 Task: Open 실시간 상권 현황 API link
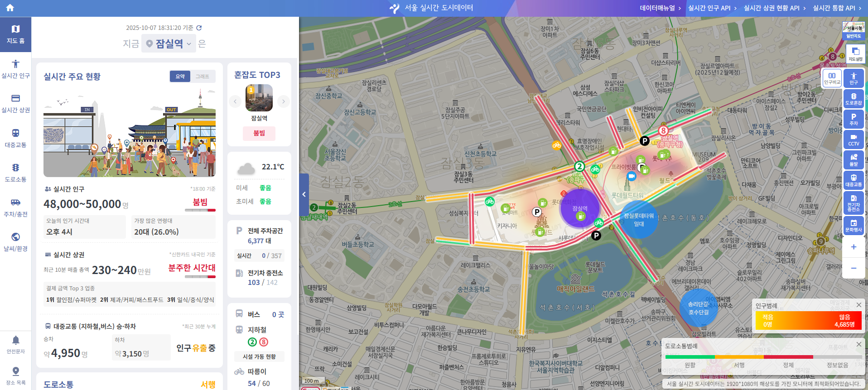[775, 8]
